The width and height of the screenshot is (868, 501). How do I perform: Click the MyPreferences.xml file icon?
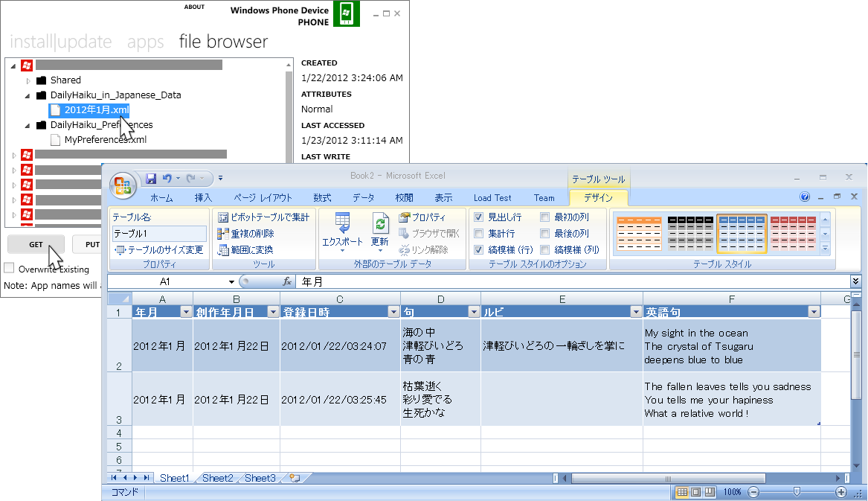click(x=55, y=140)
